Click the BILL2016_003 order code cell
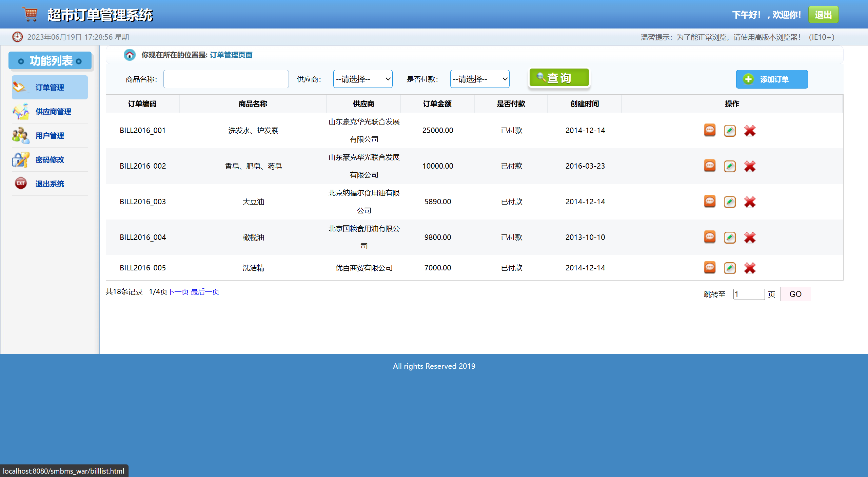Screen dimensions: 868x477 pos(143,202)
